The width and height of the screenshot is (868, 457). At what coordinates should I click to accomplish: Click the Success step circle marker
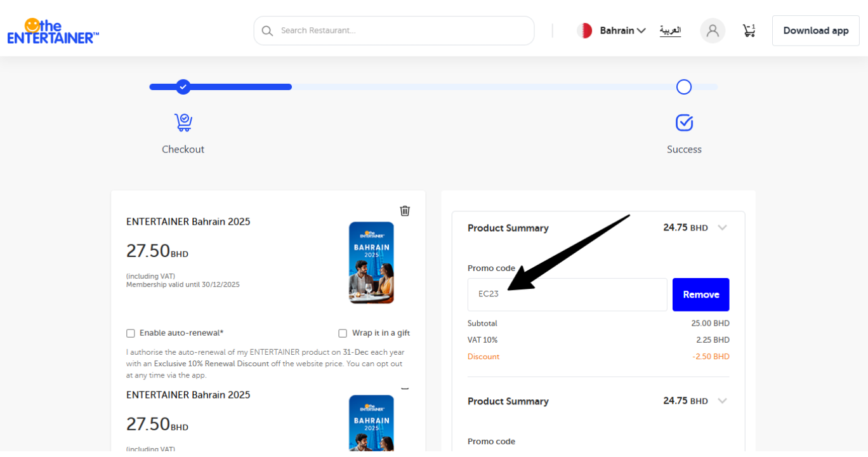[x=684, y=87]
